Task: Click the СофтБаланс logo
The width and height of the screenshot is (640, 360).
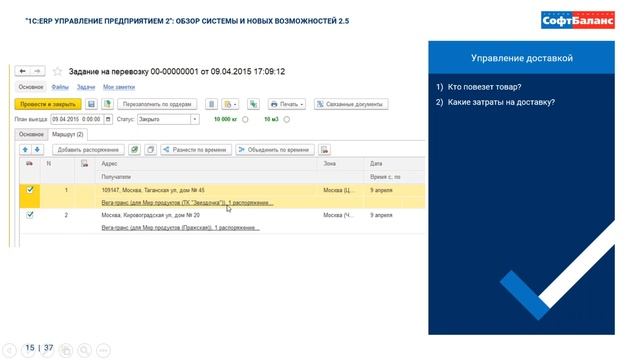Action: [x=578, y=20]
